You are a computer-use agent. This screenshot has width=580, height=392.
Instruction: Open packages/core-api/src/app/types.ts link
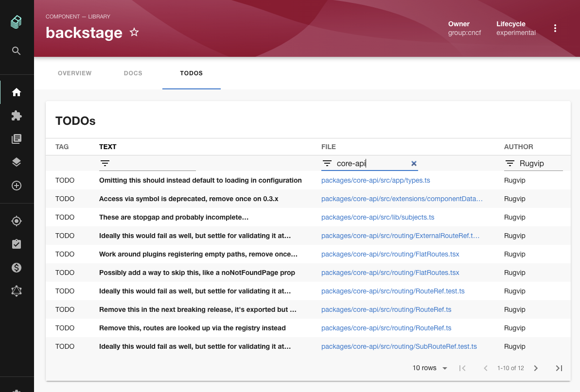tap(375, 180)
